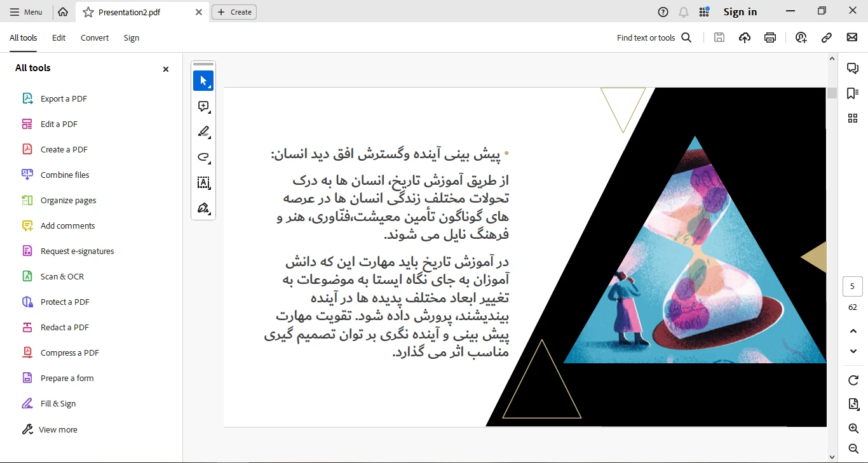Screen dimensions: 868x463
Task: Choose the freehand draw loop tool
Action: click(203, 158)
